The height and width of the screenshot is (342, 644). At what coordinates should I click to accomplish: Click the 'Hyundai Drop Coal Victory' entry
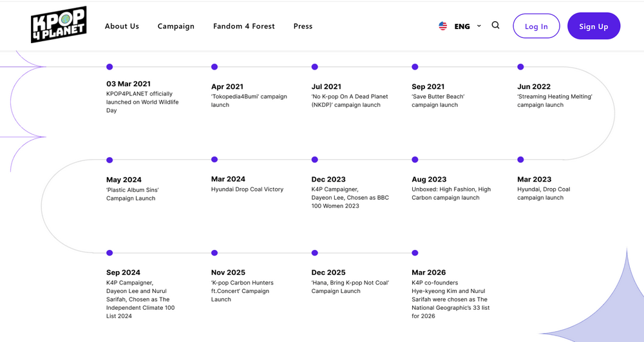coord(247,189)
